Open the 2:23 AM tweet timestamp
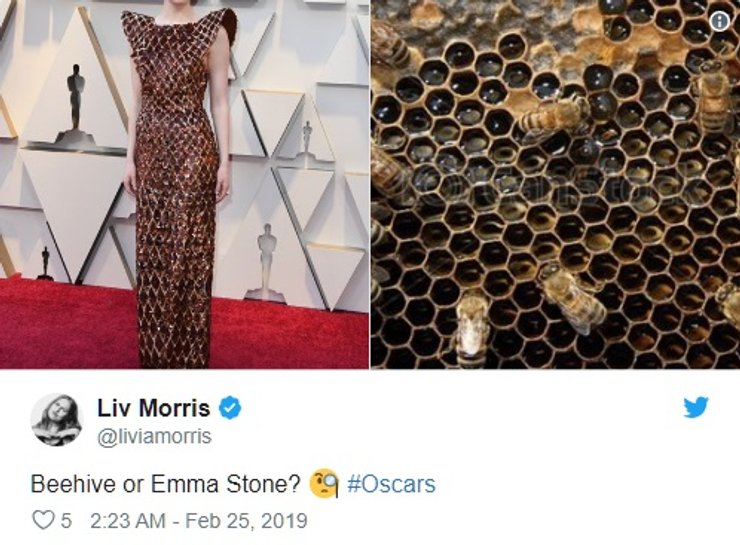Viewport: 740px width, 545px height. click(127, 521)
